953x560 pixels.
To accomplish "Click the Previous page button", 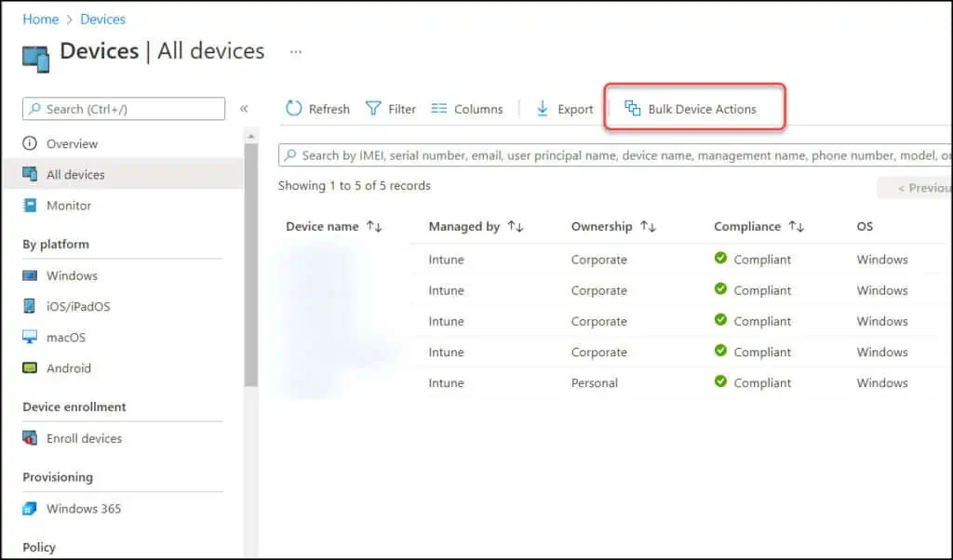I will [x=915, y=188].
